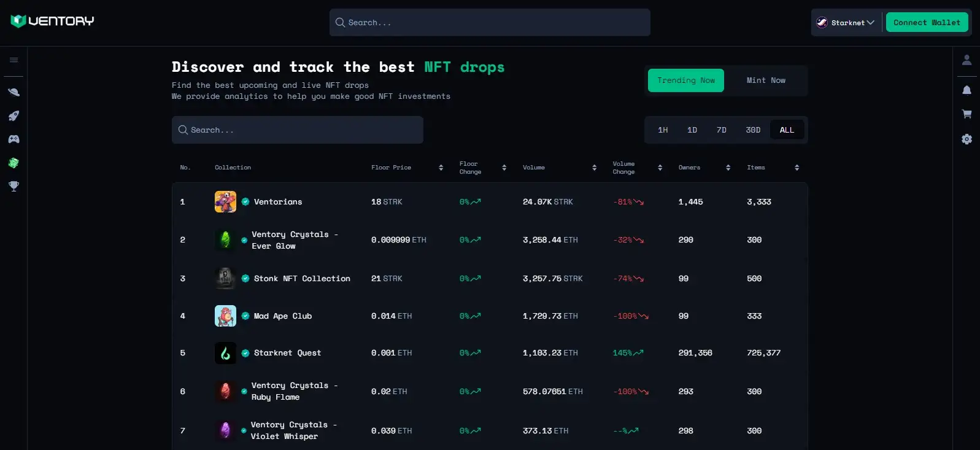Select the 30D time filter
This screenshot has height=450, width=980.
point(752,130)
